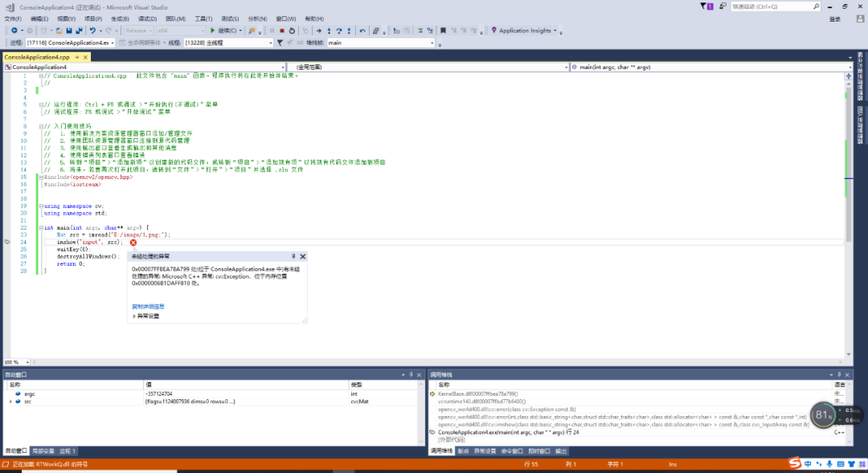Click the red exception error icon on line 24
The height and width of the screenshot is (473, 868).
pos(133,243)
